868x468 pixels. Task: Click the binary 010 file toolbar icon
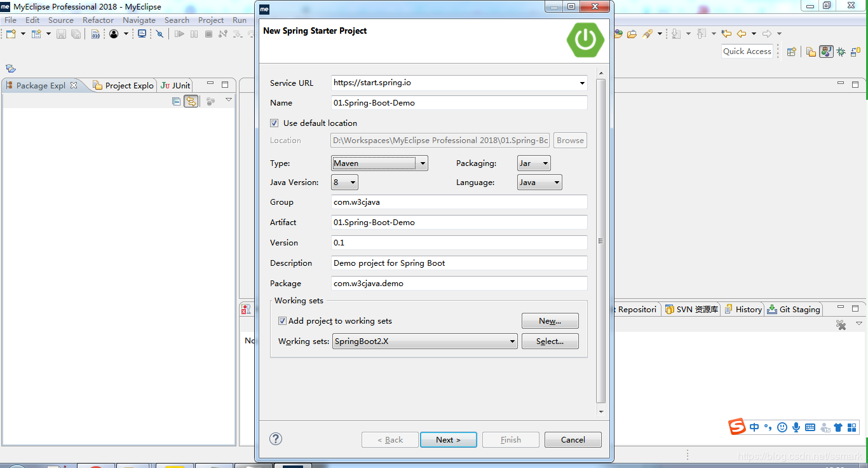(95, 34)
